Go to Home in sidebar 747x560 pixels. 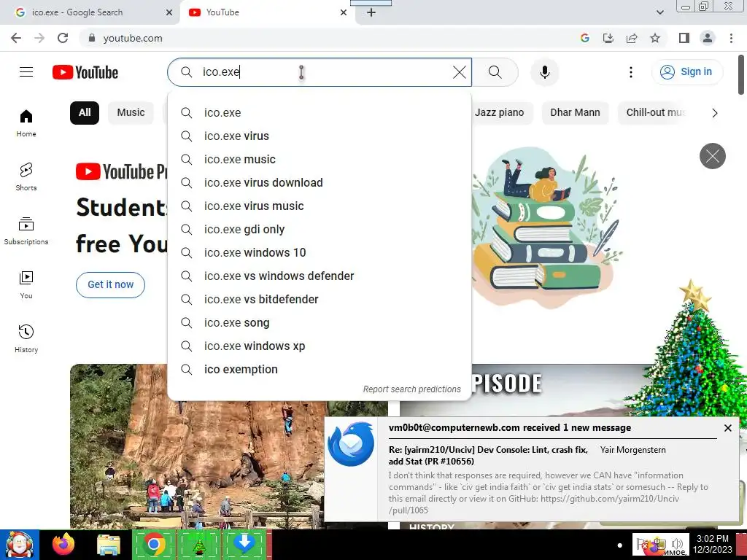(x=26, y=122)
